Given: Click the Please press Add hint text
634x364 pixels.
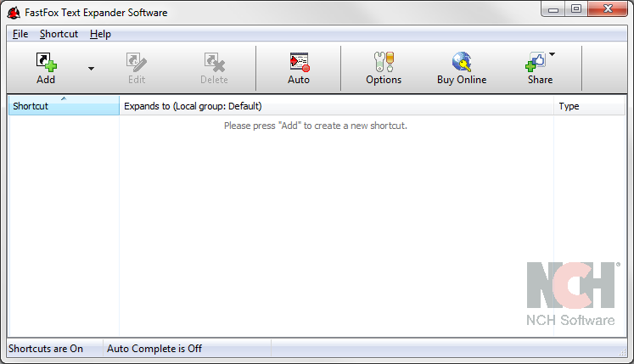Looking at the screenshot, I should click(316, 126).
